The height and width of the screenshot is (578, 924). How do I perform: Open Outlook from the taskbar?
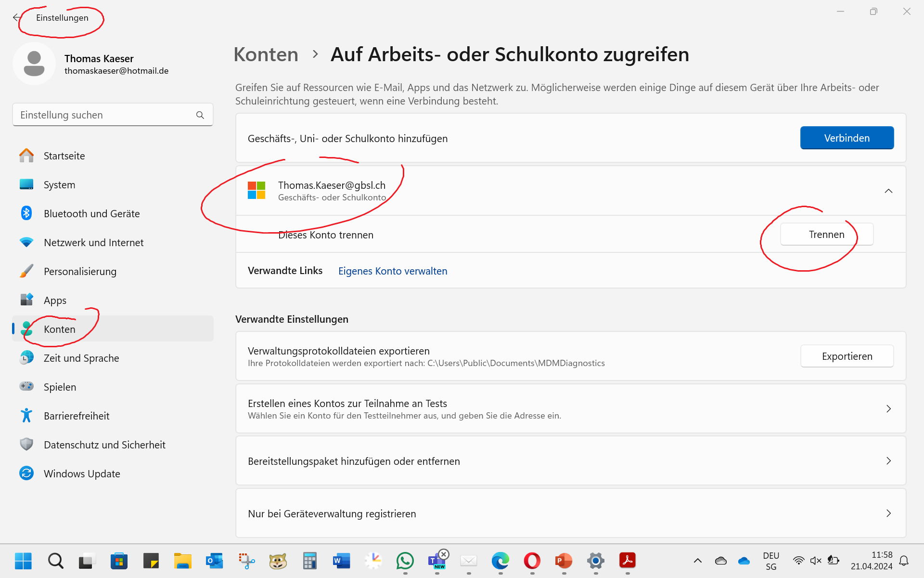tap(214, 561)
